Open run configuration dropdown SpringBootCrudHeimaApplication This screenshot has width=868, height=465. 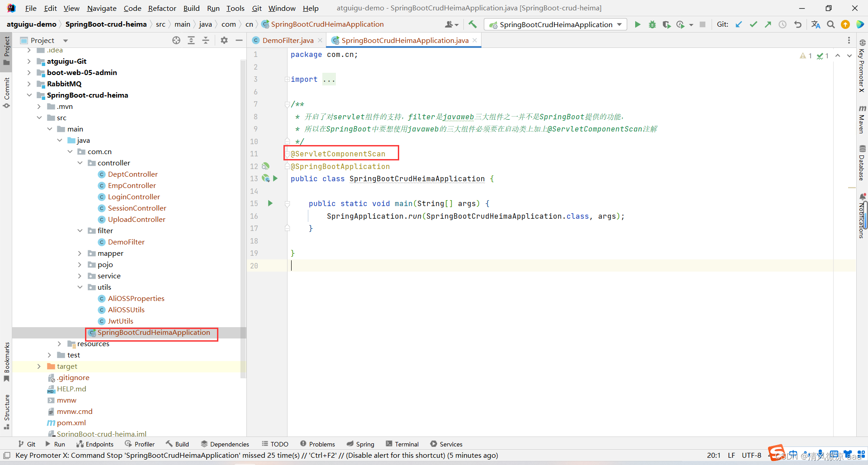(556, 24)
